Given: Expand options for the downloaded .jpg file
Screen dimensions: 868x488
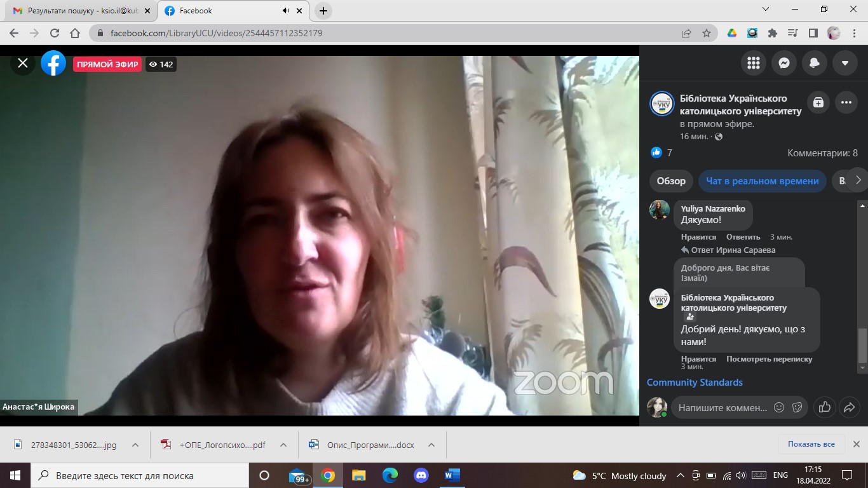Looking at the screenshot, I should [135, 445].
